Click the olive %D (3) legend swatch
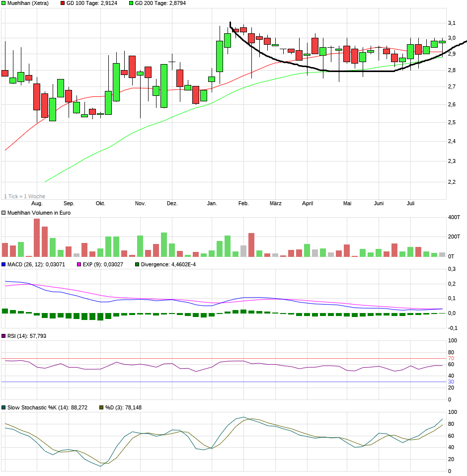Image resolution: width=467 pixels, height=476 pixels. click(x=101, y=407)
